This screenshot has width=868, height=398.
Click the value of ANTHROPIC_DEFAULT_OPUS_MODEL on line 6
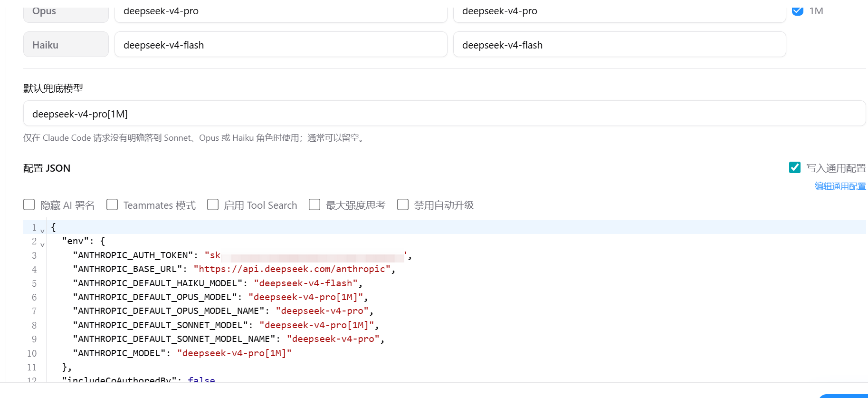(306, 297)
